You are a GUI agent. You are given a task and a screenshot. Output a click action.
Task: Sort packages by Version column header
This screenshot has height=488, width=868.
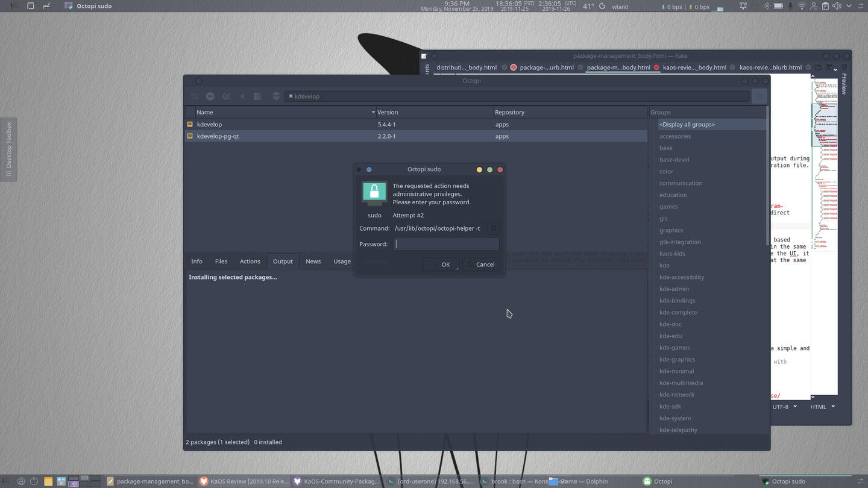click(435, 112)
